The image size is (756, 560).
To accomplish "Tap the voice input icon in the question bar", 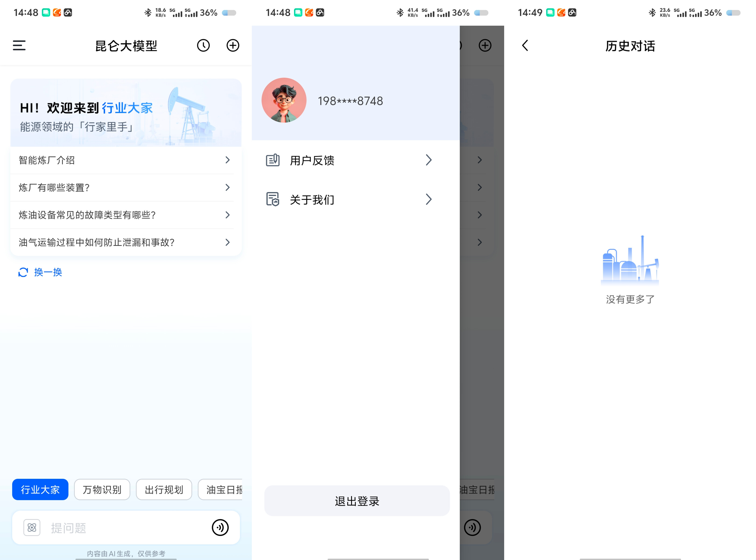I will [x=220, y=527].
